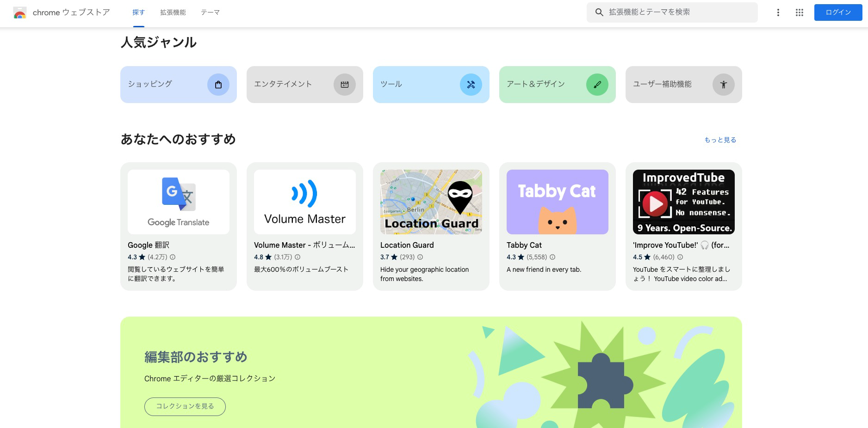Open the もっと見る link

tap(720, 140)
